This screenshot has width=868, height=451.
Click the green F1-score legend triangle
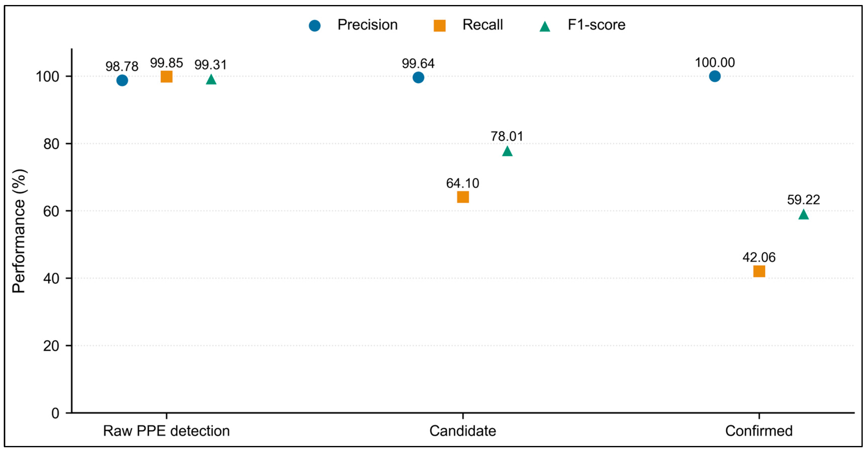point(544,26)
